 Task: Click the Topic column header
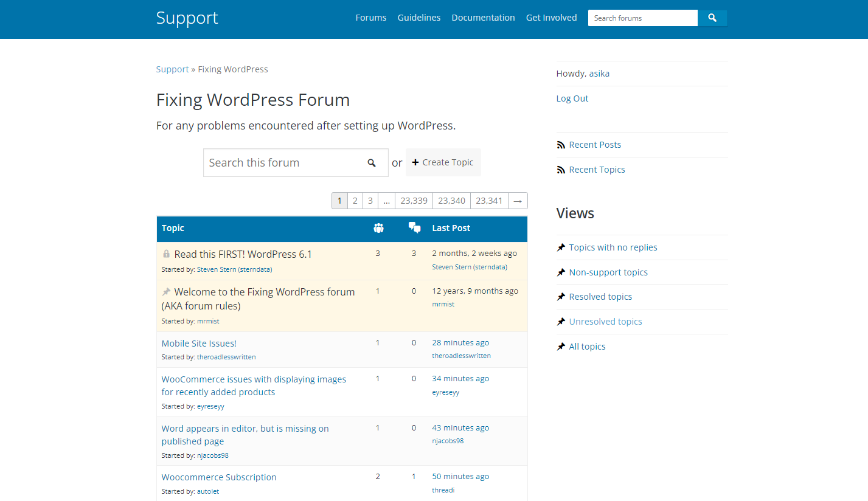tap(173, 228)
